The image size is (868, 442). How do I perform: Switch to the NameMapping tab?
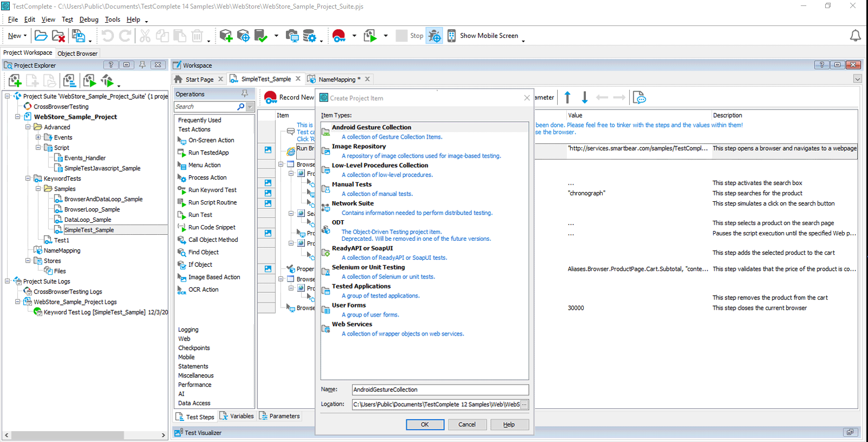click(x=336, y=79)
